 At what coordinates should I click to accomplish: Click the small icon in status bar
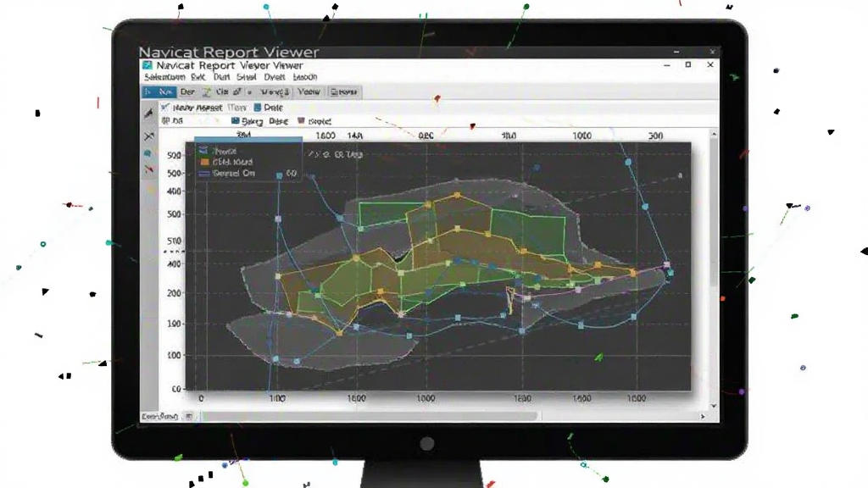point(189,416)
